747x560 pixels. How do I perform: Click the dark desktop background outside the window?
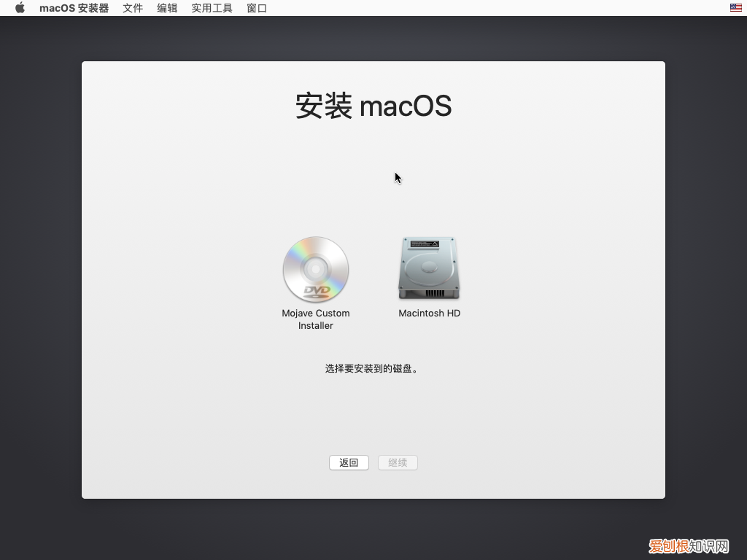click(x=40, y=292)
